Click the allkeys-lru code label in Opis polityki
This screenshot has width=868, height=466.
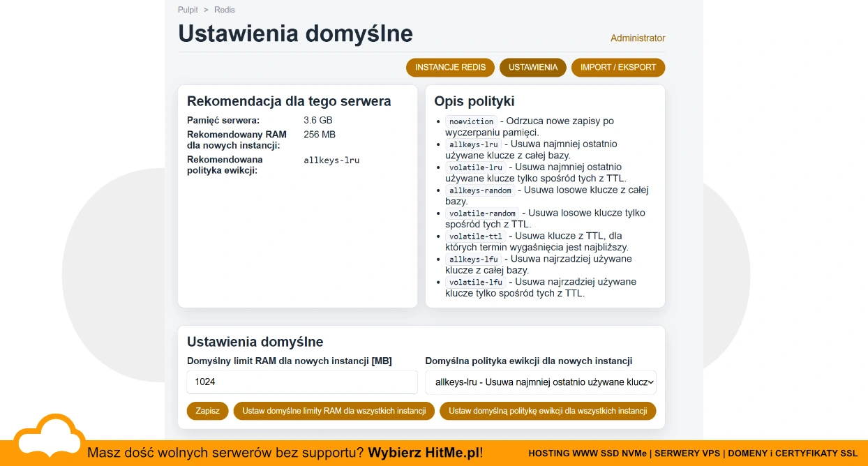[474, 144]
